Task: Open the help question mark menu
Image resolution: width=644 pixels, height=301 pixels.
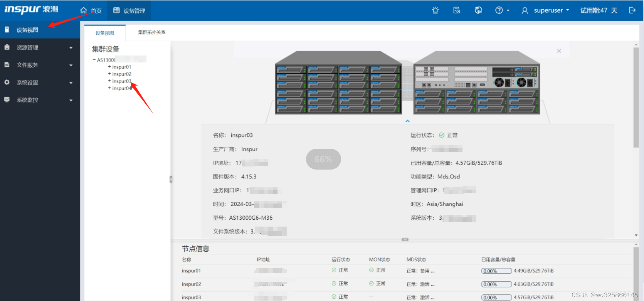Action: [502, 10]
